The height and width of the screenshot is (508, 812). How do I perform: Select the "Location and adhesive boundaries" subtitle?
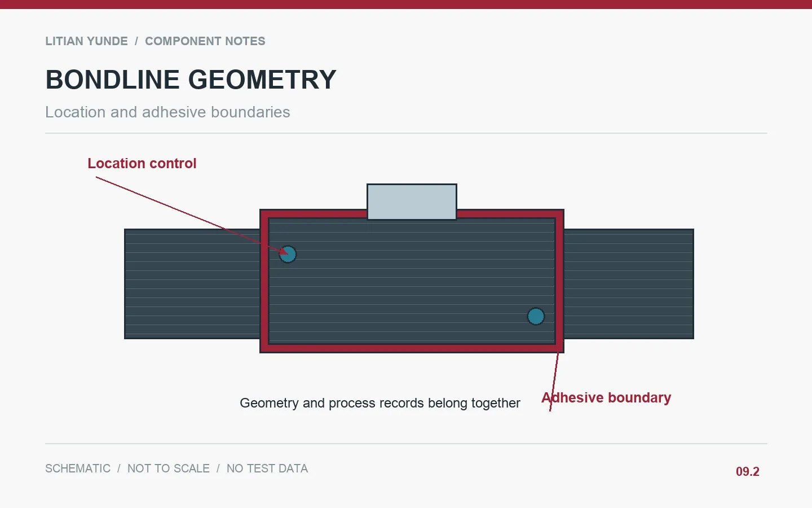coord(167,112)
